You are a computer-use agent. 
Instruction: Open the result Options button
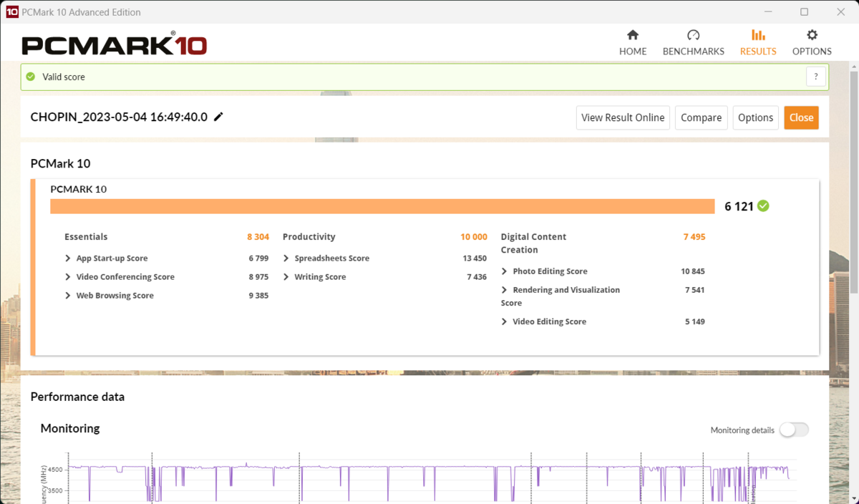tap(755, 117)
